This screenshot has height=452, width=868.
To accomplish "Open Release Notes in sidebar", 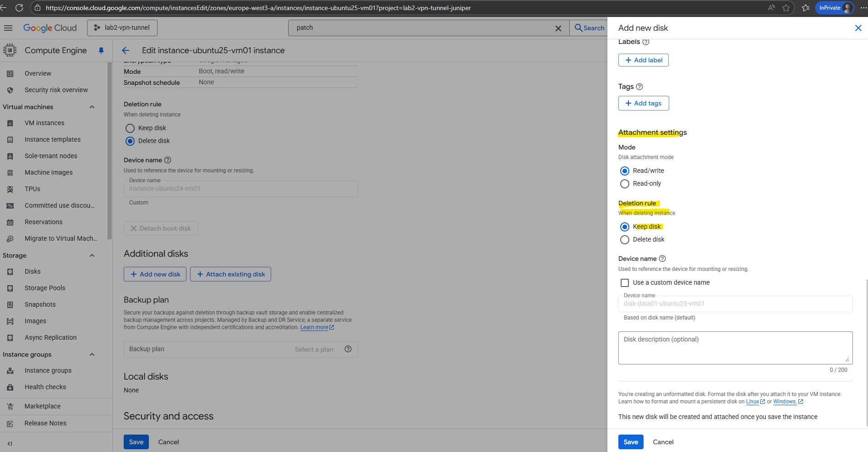I will 45,423.
